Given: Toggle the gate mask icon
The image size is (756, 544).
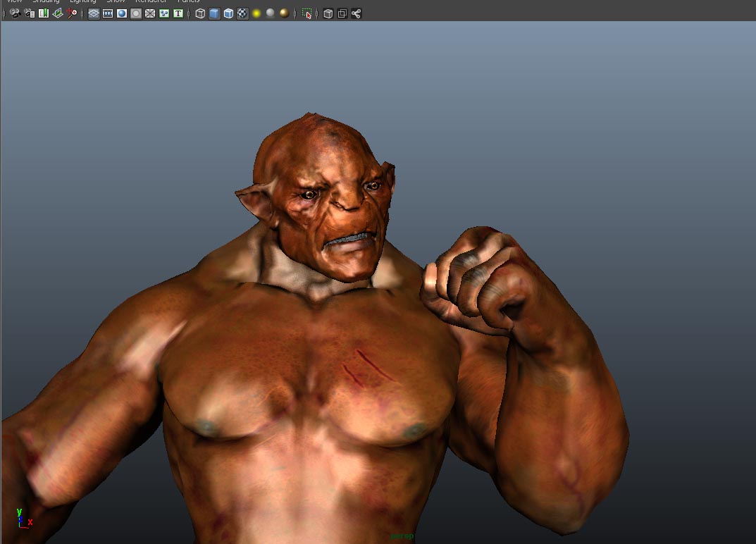Looking at the screenshot, I should (x=136, y=13).
